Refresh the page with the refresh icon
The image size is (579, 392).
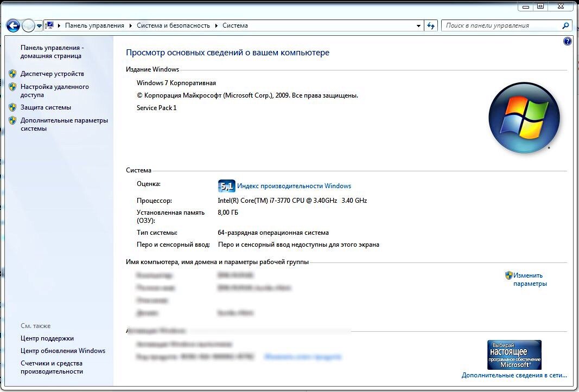pyautogui.click(x=430, y=26)
